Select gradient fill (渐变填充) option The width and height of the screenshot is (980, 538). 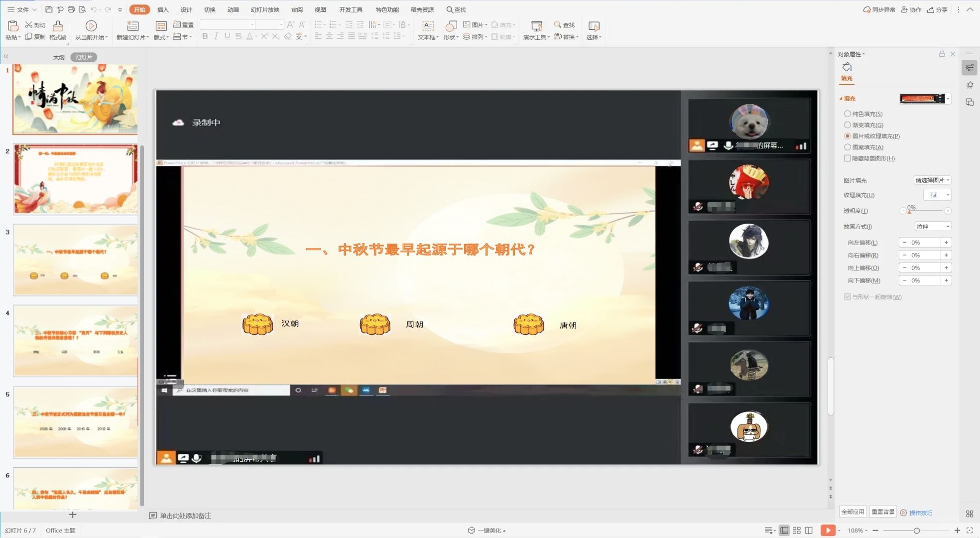847,125
